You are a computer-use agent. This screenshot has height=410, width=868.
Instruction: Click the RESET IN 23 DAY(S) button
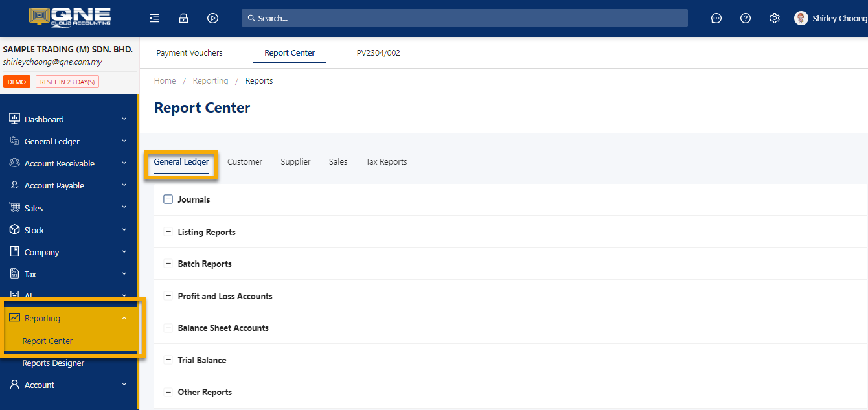[67, 82]
